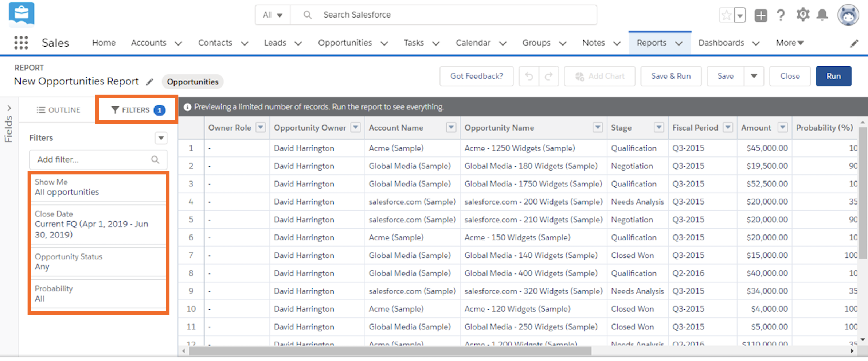The image size is (868, 361).
Task: Open the Tasks tab
Action: click(x=414, y=43)
